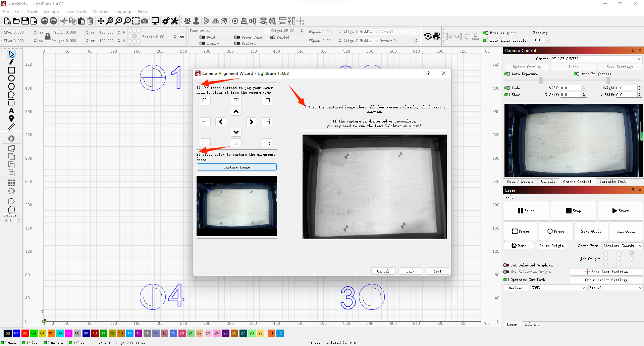The image size is (644, 346).
Task: Enable Cut Selected Graphics toggle
Action: 506,265
